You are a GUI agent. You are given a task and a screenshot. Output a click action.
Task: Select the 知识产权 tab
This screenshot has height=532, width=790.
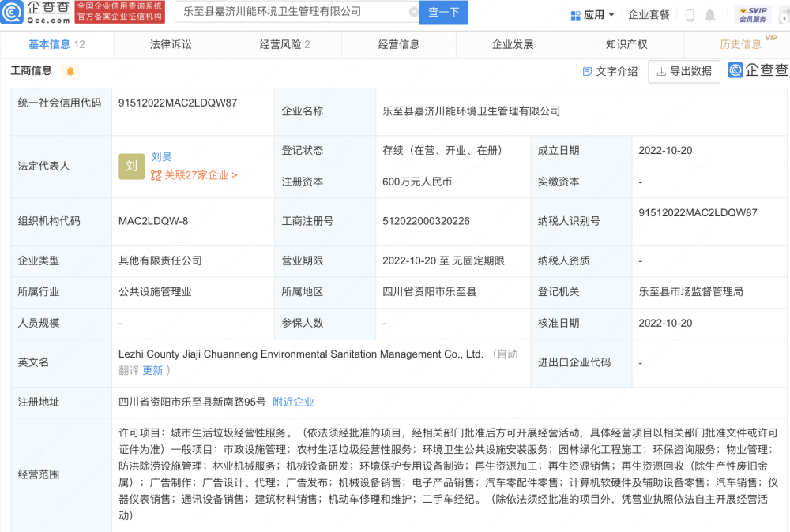626,45
